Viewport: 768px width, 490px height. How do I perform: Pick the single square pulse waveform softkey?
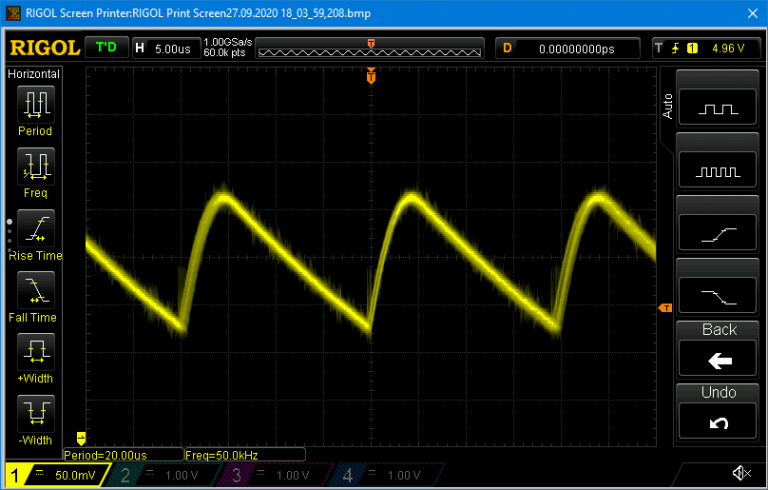tap(718, 108)
